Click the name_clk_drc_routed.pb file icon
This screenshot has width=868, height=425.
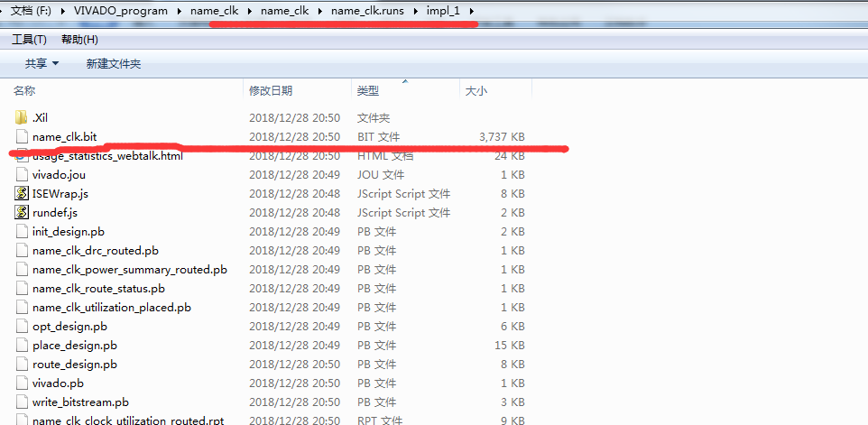22,250
